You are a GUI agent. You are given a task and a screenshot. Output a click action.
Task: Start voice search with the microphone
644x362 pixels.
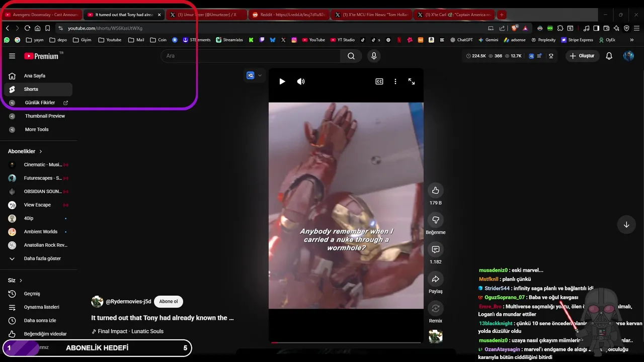click(374, 56)
